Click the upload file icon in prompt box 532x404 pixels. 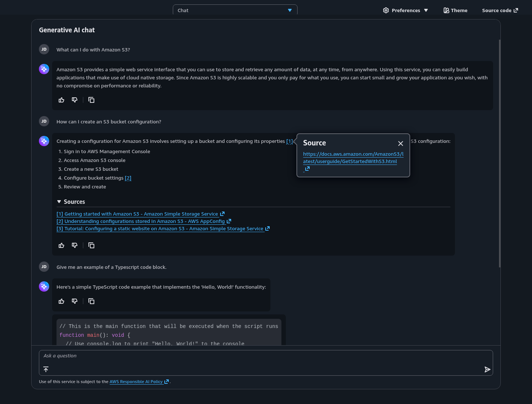[46, 369]
